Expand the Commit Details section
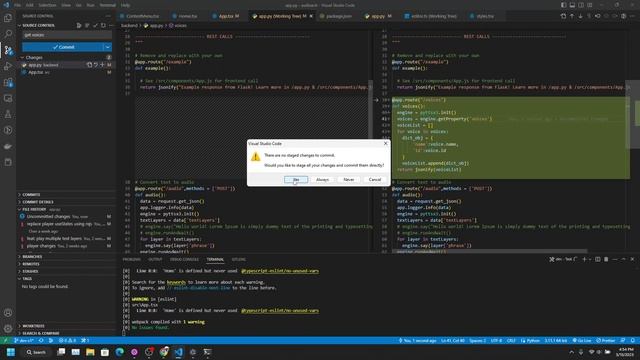Screen dimensions: 640x360 pos(67,202)
